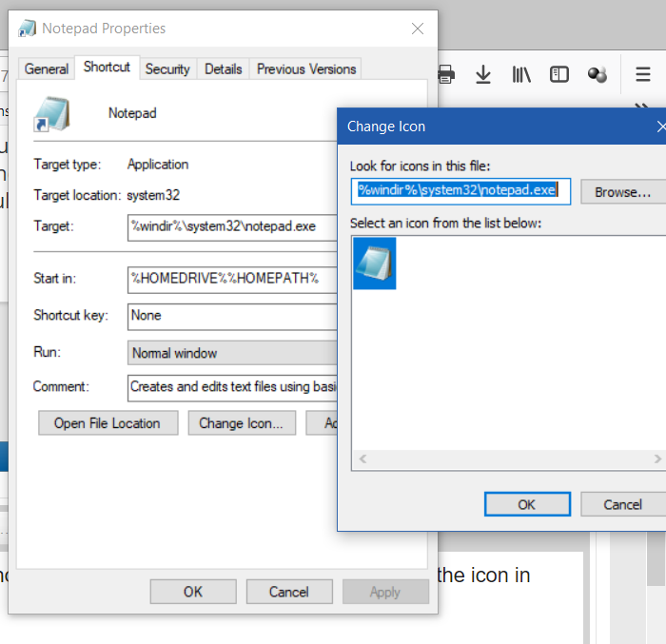Click the Shortcut key field showing None
This screenshot has width=666, height=644.
point(232,317)
